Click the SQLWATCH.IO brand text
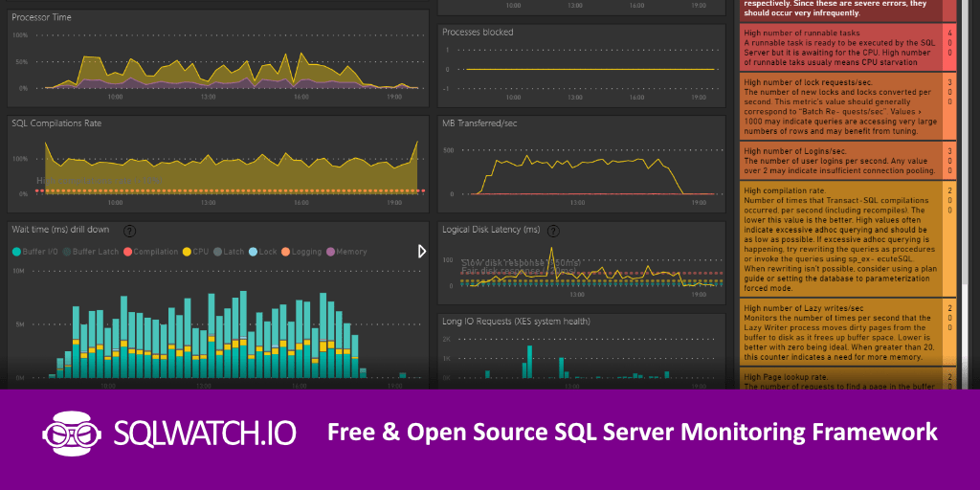The width and height of the screenshot is (980, 490). 205,434
